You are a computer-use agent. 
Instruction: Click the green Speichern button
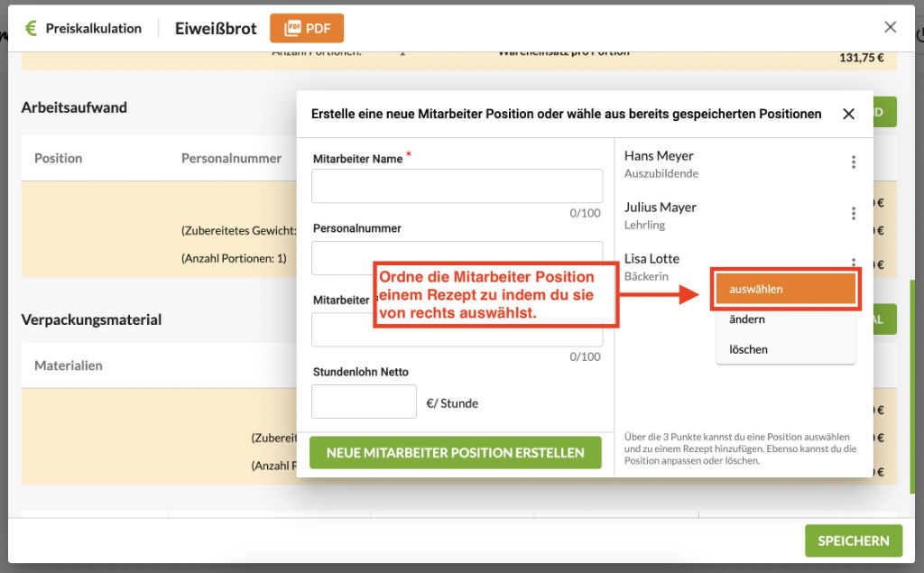(x=853, y=541)
